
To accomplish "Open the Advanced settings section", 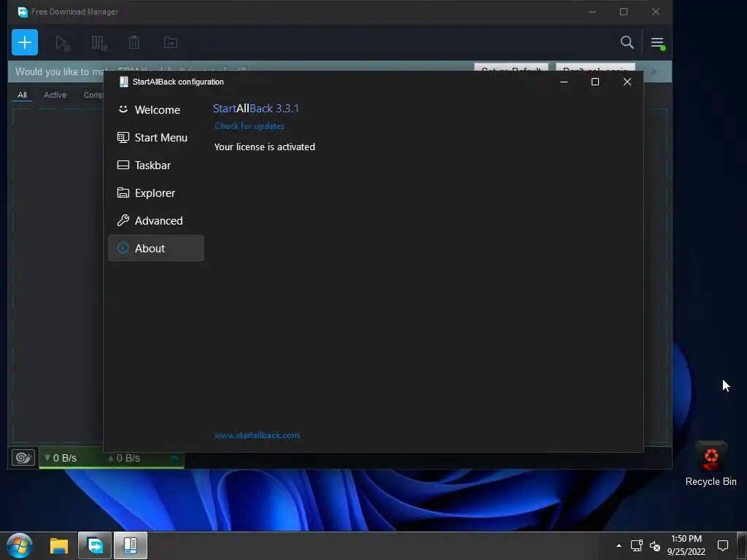I will (156, 220).
